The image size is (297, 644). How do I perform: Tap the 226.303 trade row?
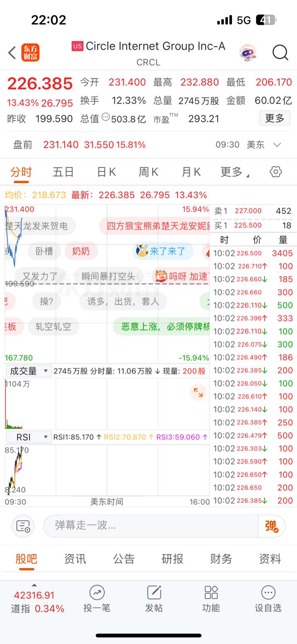coord(253,448)
